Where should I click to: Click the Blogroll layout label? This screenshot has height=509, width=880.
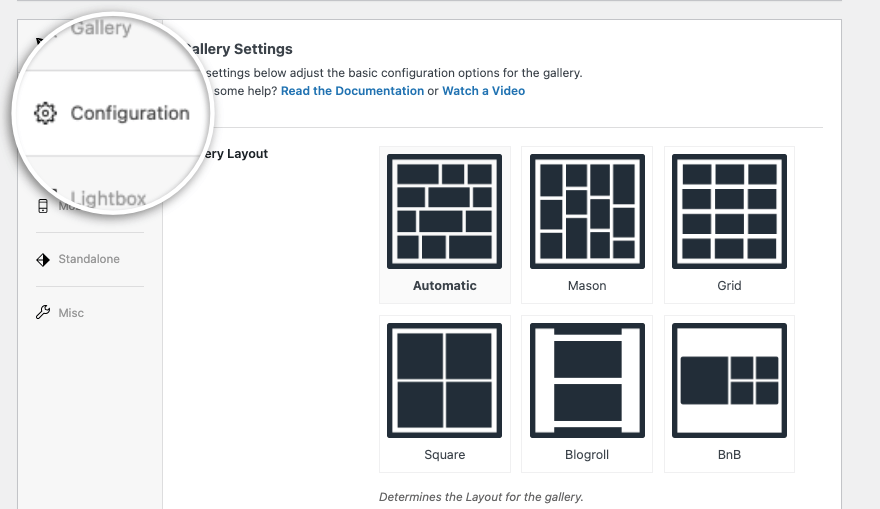coord(587,455)
